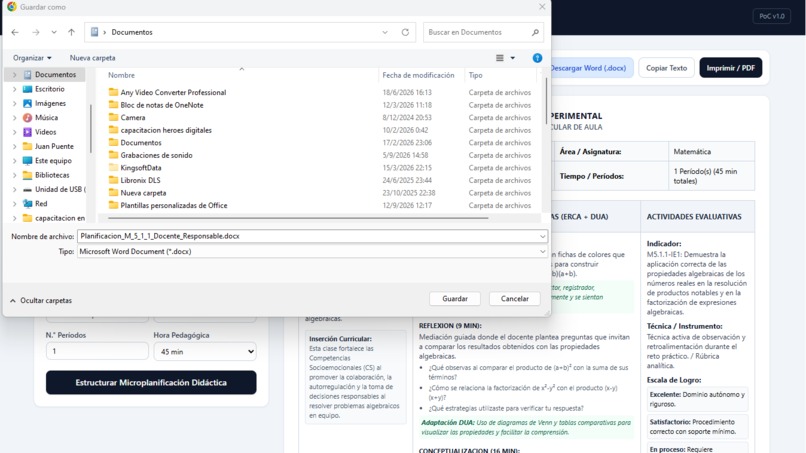Select the Libronix DLS folder

point(140,180)
